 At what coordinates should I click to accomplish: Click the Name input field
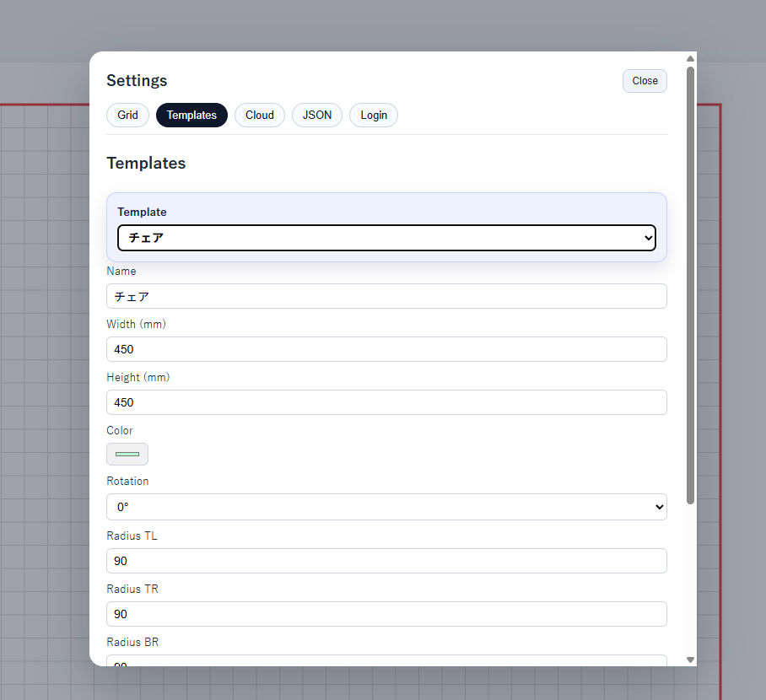pos(386,296)
